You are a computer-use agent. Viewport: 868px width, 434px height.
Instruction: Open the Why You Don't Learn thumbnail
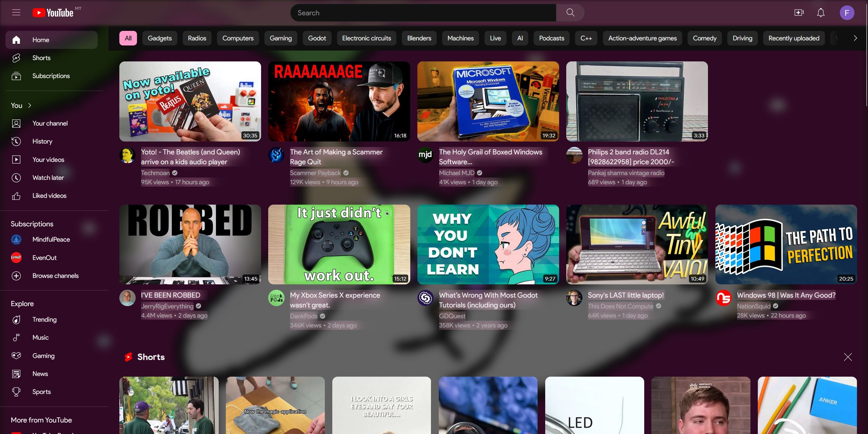click(488, 244)
